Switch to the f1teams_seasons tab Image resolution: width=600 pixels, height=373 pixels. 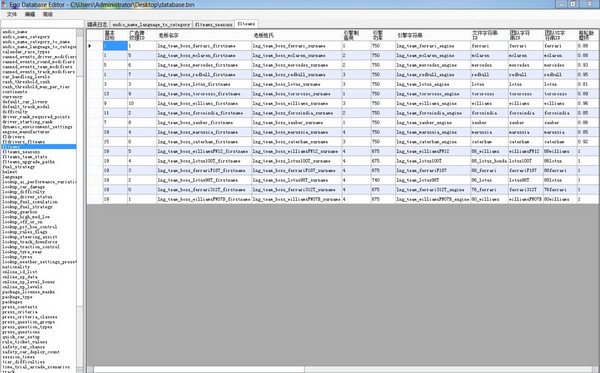point(214,24)
